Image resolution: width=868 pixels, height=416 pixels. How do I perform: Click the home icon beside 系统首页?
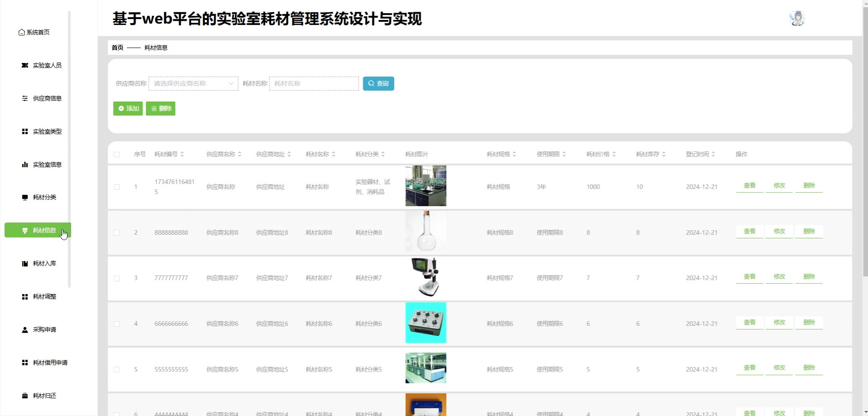click(x=21, y=32)
